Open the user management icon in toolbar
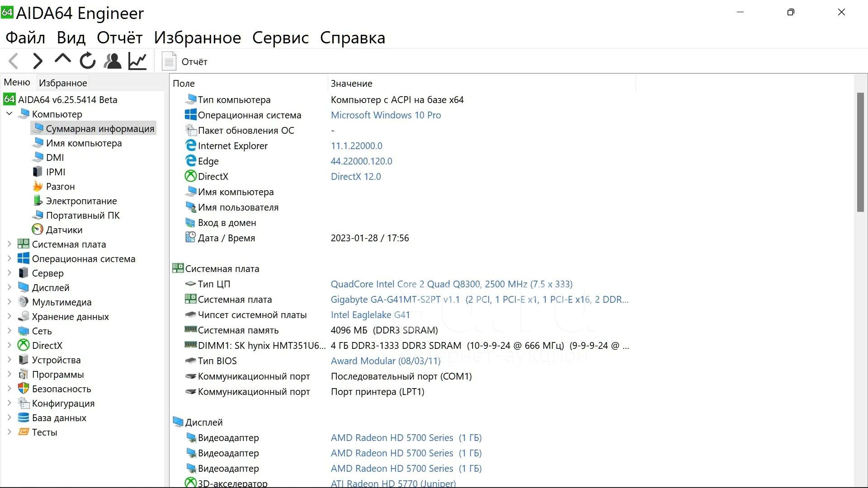This screenshot has height=488, width=868. click(x=113, y=61)
